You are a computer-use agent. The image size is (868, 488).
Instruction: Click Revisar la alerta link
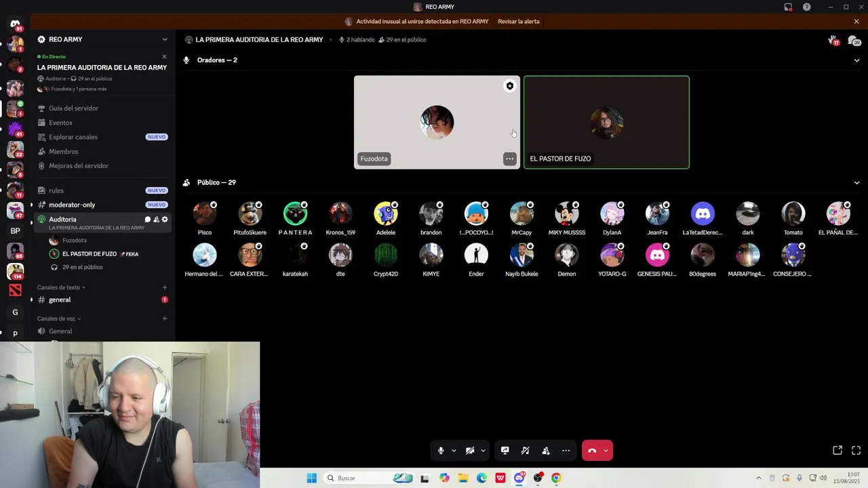coord(519,22)
